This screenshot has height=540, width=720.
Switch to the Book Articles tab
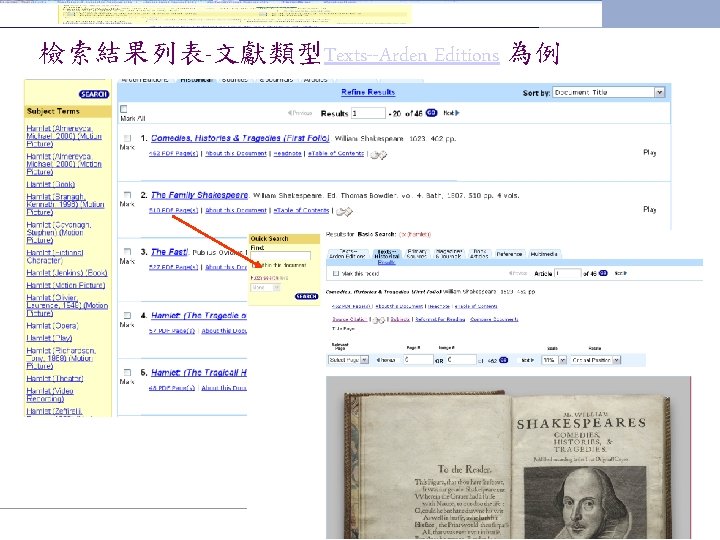point(479,254)
